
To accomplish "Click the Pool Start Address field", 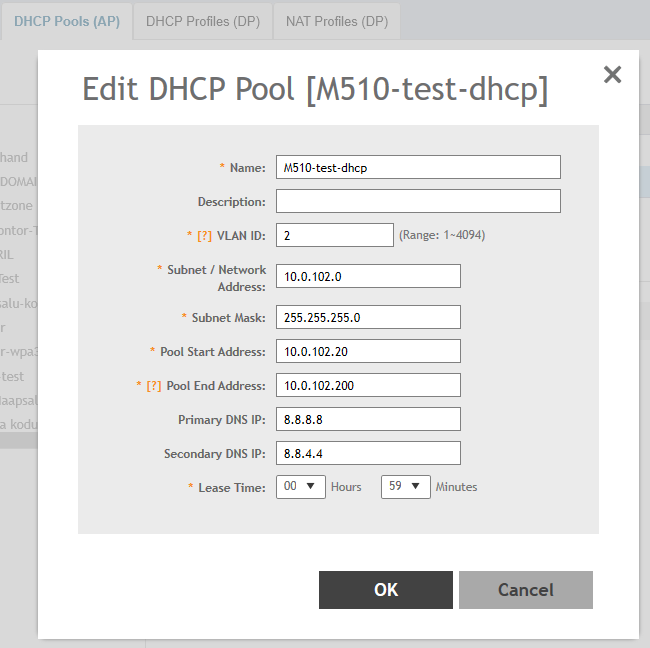I will 368,351.
